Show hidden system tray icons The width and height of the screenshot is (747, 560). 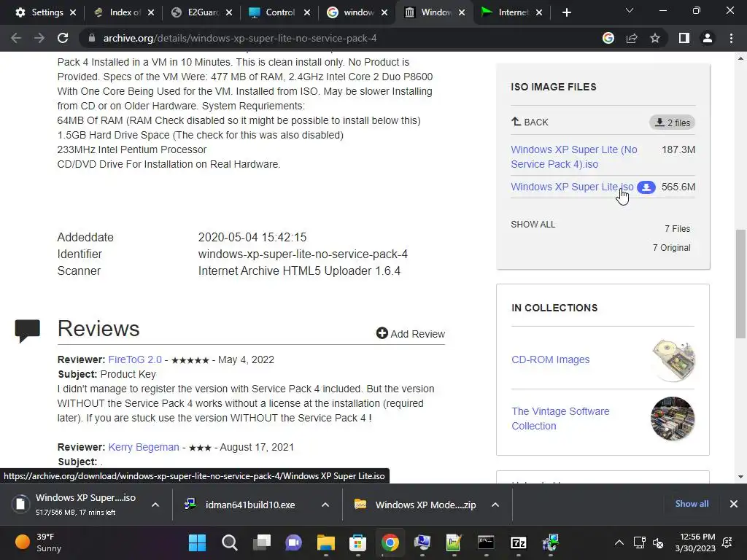coord(619,542)
